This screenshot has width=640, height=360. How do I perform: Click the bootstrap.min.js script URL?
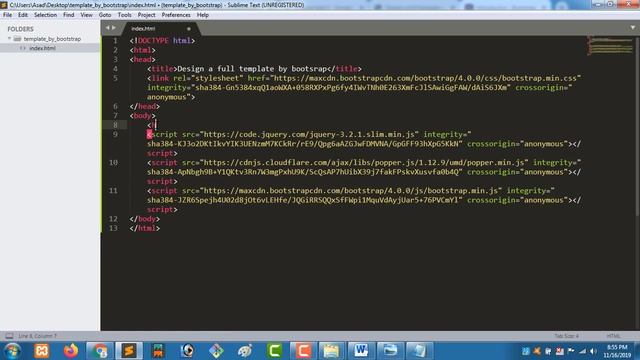pyautogui.click(x=351, y=191)
